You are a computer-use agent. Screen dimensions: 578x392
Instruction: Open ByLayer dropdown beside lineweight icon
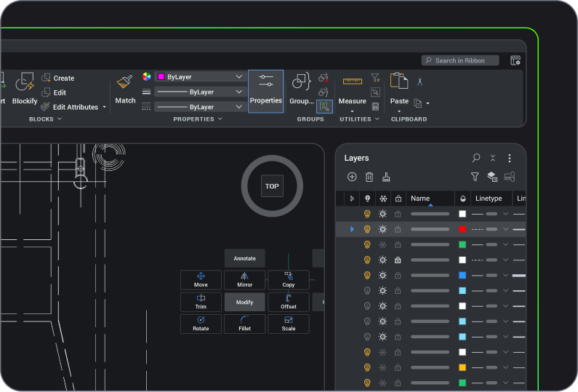pyautogui.click(x=201, y=92)
